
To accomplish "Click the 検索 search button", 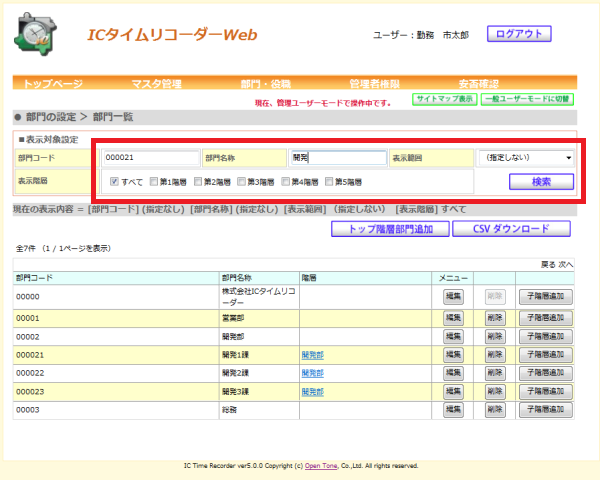I will (x=541, y=181).
